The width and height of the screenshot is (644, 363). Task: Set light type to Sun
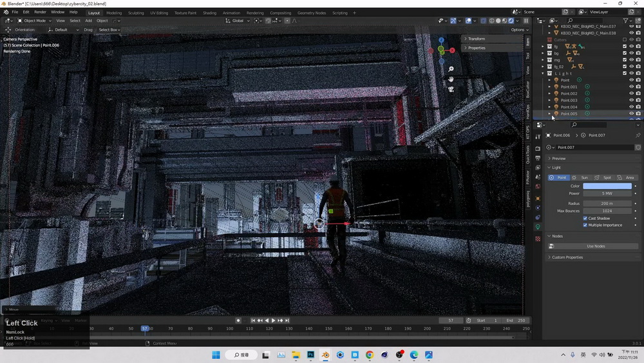(580, 177)
